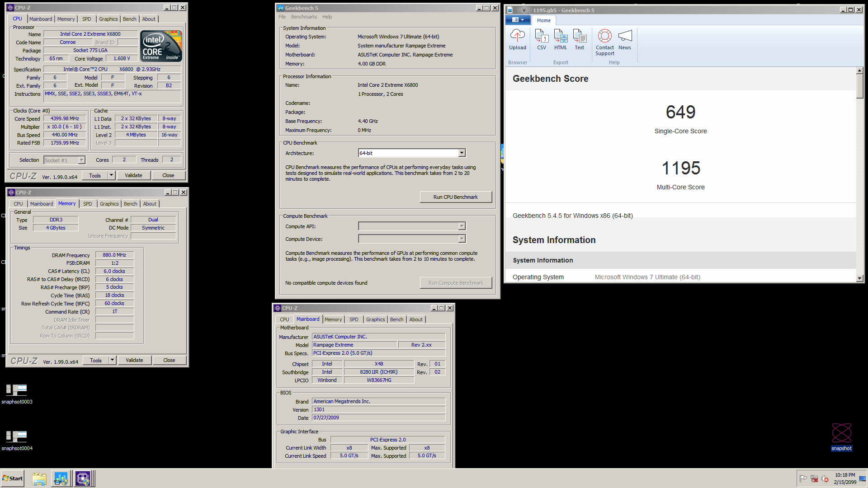Switch to SPD tab in top CPU-Z window
This screenshot has width=868, height=488.
(x=87, y=19)
